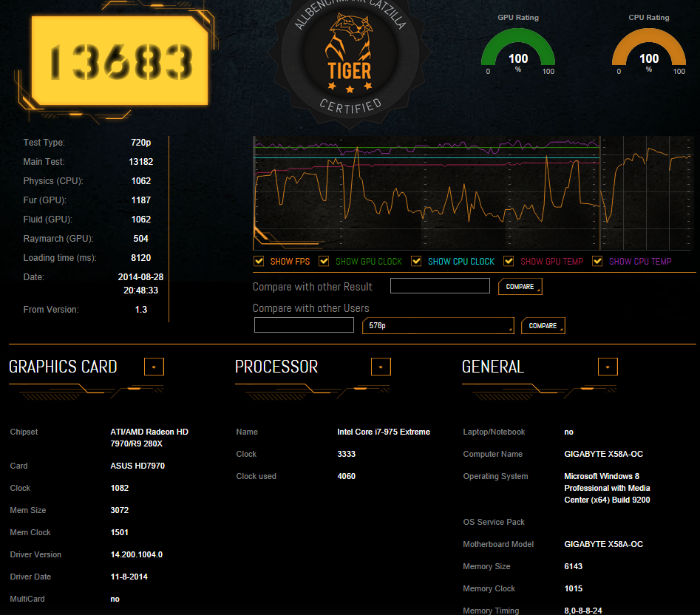Focus the Compare with other Users field

304,325
